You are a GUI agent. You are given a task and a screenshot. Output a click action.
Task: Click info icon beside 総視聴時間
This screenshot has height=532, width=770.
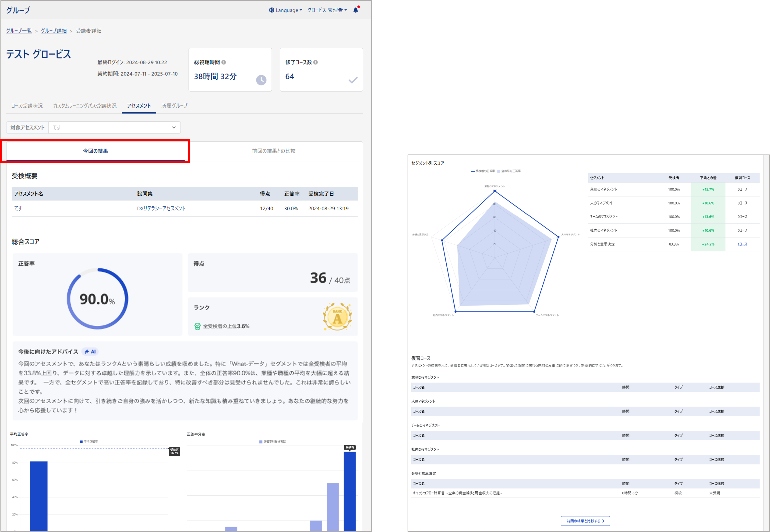click(224, 62)
